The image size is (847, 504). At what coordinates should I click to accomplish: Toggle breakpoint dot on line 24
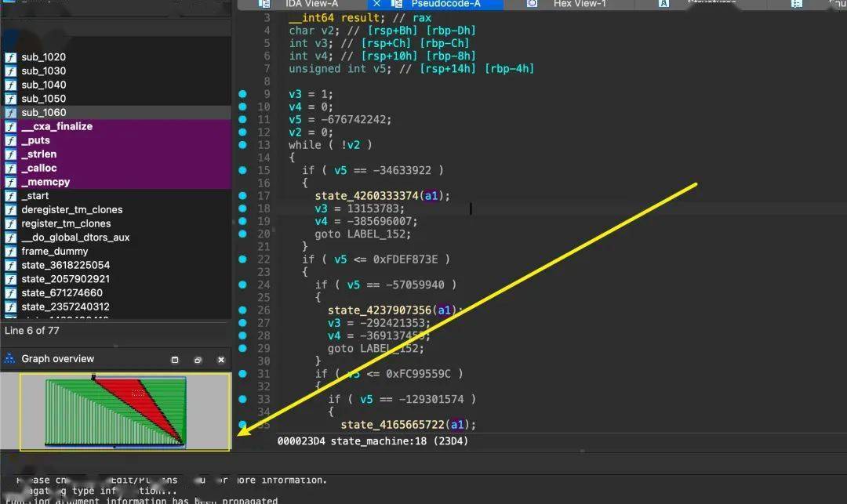click(x=242, y=285)
